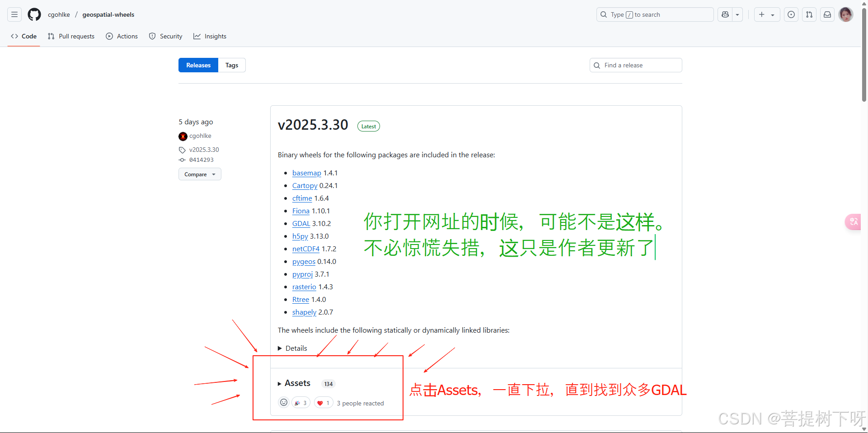Focus the Type / to search field
Image resolution: width=868 pixels, height=433 pixels.
tap(655, 14)
